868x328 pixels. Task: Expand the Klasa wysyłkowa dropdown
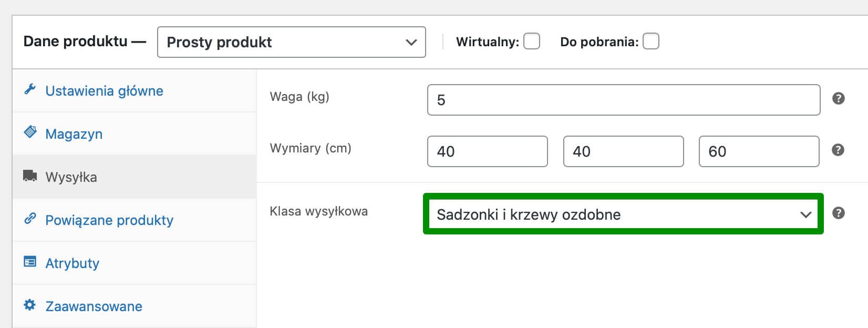coord(623,214)
